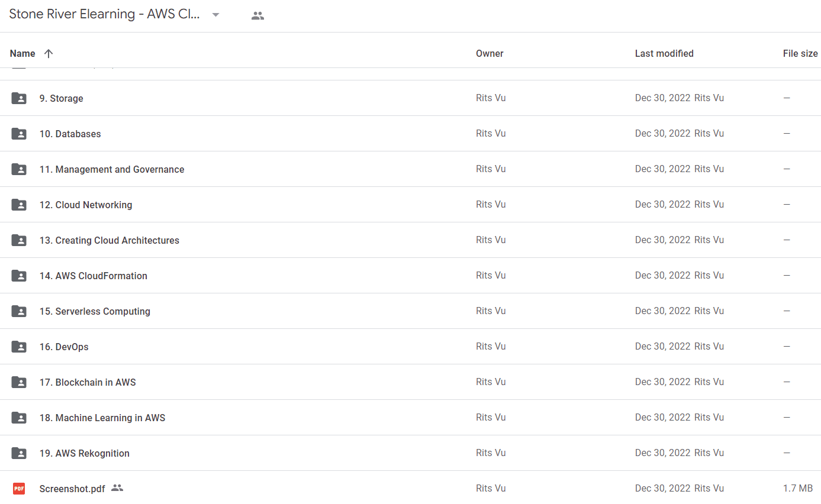Click the Owner column header
821x504 pixels.
pyautogui.click(x=490, y=53)
